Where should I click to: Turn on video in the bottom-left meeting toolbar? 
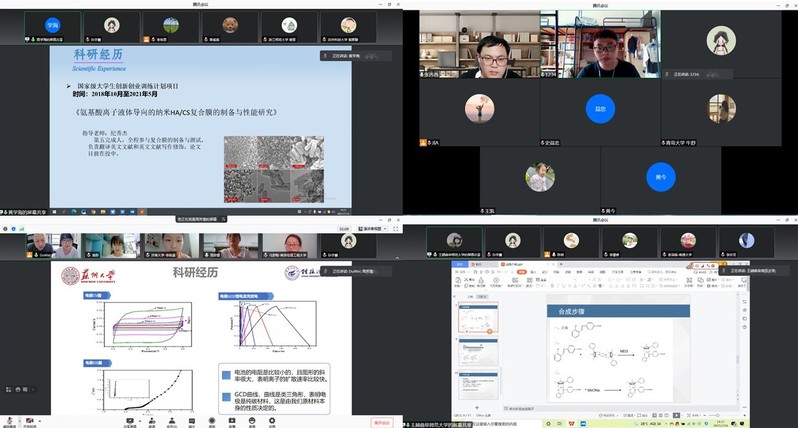(x=31, y=422)
